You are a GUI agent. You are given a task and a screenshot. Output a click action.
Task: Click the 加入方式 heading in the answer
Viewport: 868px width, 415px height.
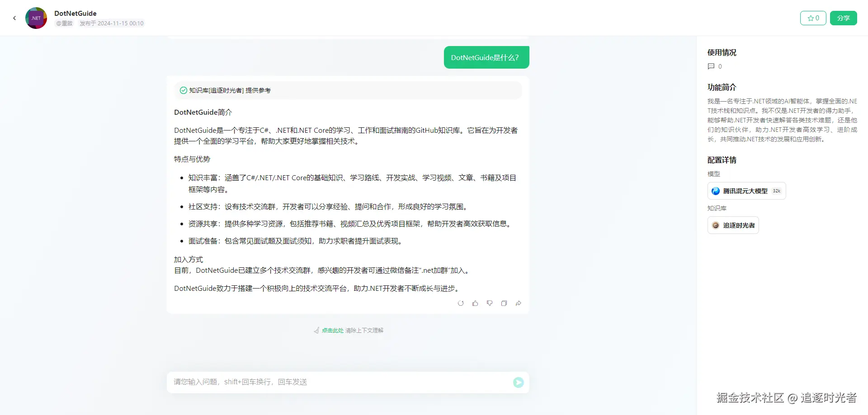tap(189, 259)
